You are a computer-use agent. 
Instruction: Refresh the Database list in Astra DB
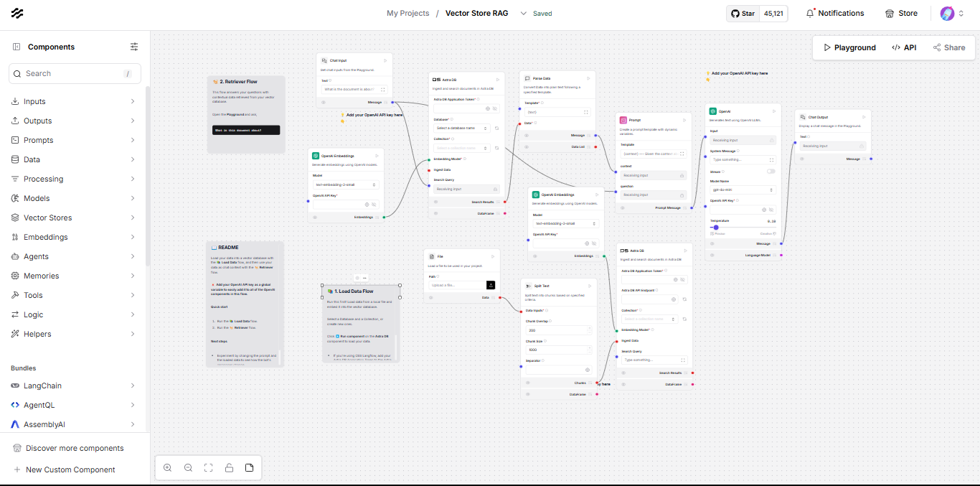tap(496, 128)
